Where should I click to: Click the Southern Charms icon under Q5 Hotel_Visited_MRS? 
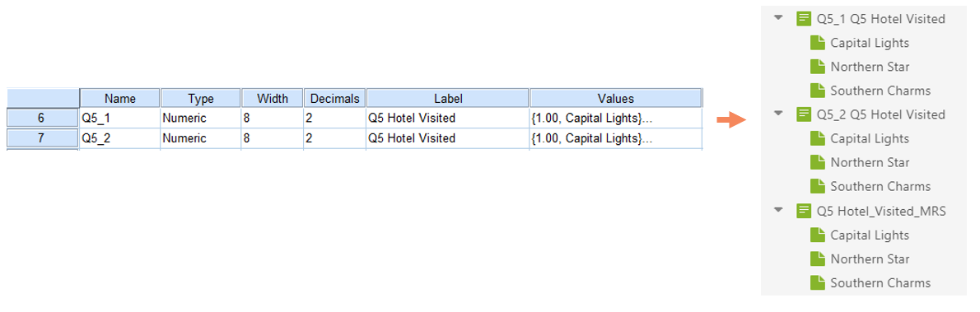tap(818, 282)
